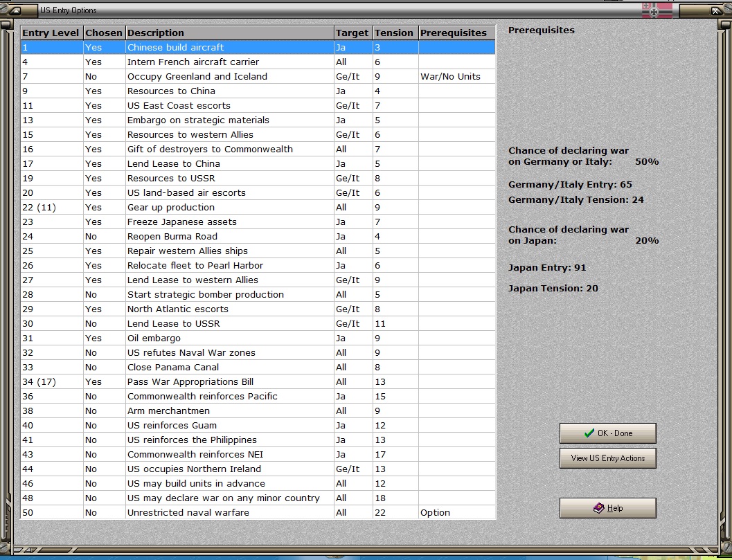Image resolution: width=732 pixels, height=560 pixels.
Task: Select Arm merchantmen row
Action: (258, 410)
